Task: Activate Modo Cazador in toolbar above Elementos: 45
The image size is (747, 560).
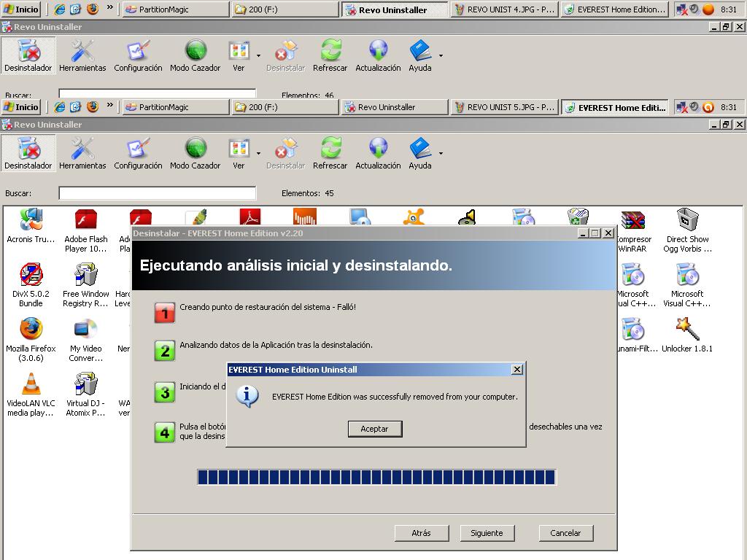Action: (x=196, y=153)
